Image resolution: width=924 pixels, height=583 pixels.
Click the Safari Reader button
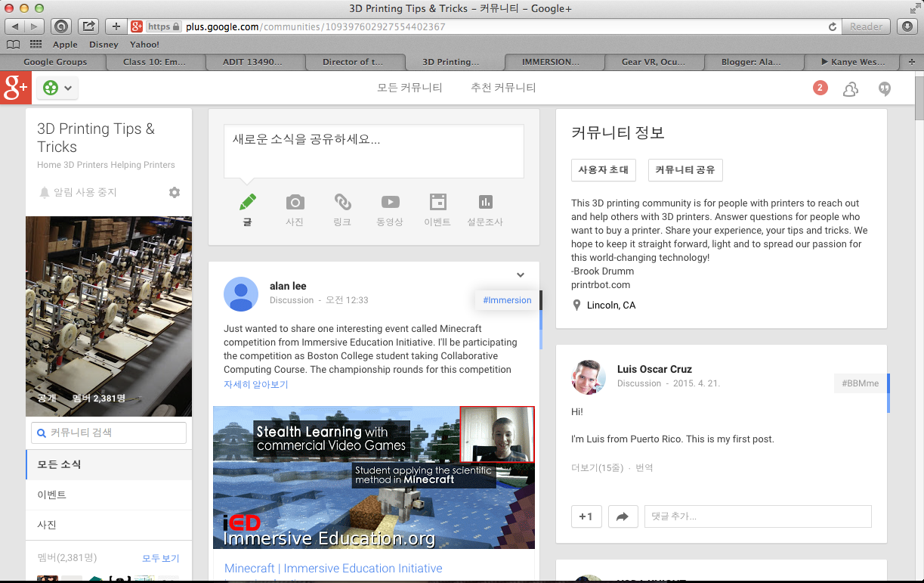866,26
